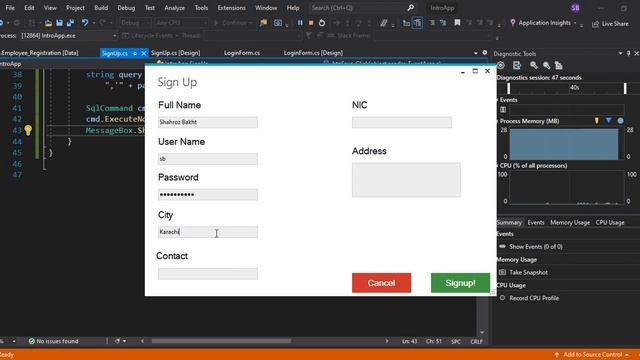
Task: Click the Live Share icon
Action: coord(596,24)
